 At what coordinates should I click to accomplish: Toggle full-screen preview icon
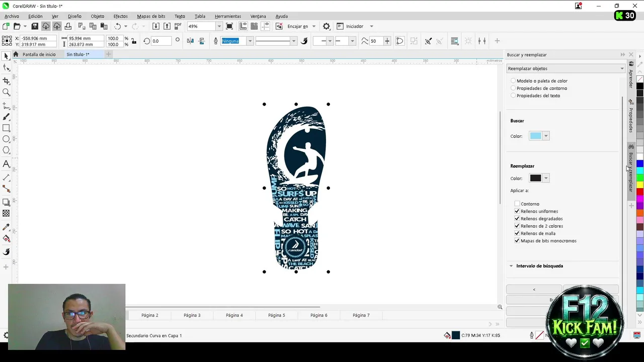pyautogui.click(x=229, y=26)
